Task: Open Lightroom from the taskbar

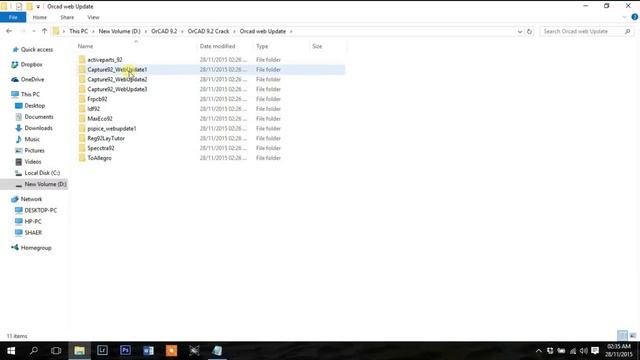Action: pyautogui.click(x=102, y=351)
